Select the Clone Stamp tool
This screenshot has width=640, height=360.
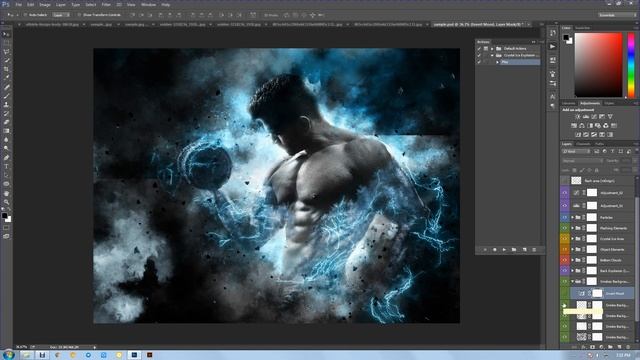tap(6, 104)
